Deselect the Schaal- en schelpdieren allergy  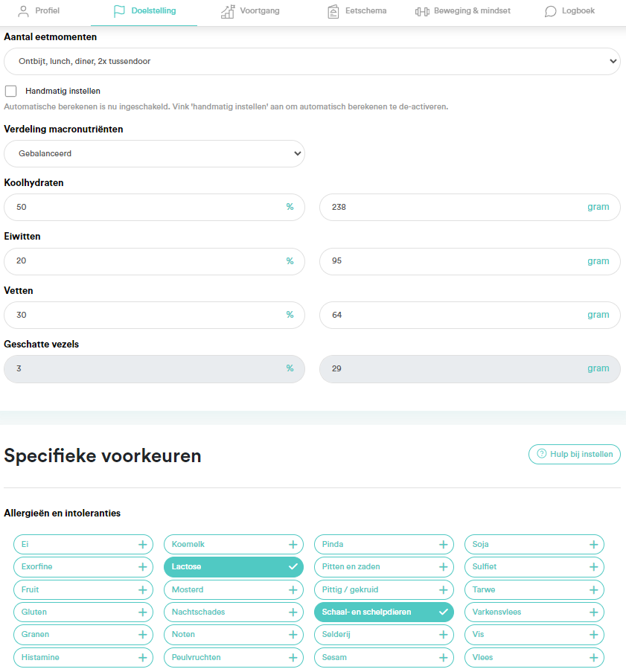point(383,612)
